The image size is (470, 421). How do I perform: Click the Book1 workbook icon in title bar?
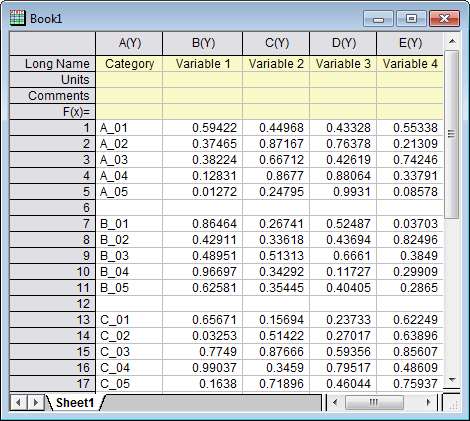click(x=17, y=18)
